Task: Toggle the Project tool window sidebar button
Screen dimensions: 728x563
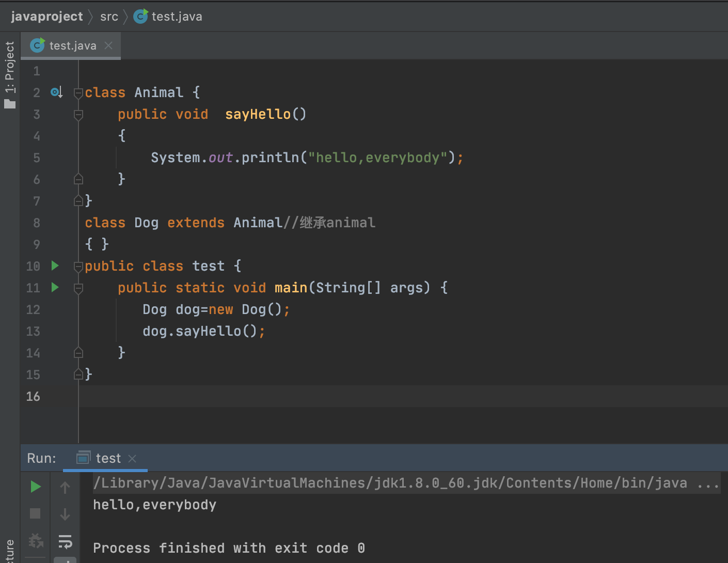Action: pos(10,75)
